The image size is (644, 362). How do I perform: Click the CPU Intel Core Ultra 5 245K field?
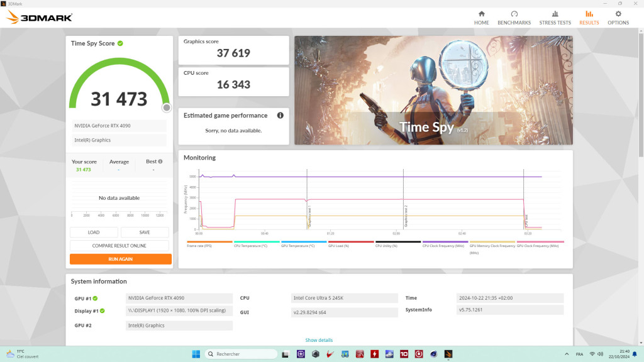tap(344, 298)
